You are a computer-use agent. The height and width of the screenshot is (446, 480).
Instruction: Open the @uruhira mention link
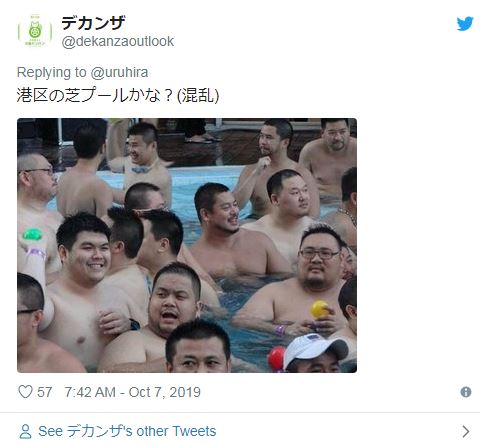click(119, 73)
